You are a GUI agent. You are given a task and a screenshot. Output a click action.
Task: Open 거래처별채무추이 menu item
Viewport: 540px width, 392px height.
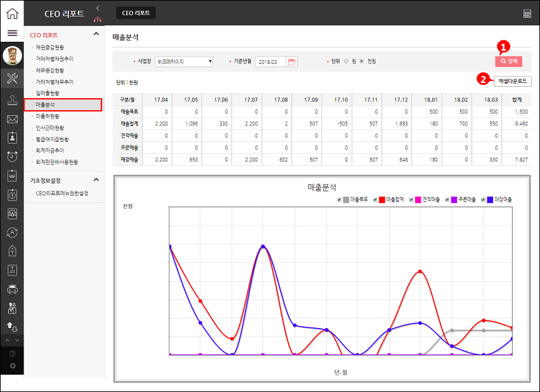coord(55,82)
